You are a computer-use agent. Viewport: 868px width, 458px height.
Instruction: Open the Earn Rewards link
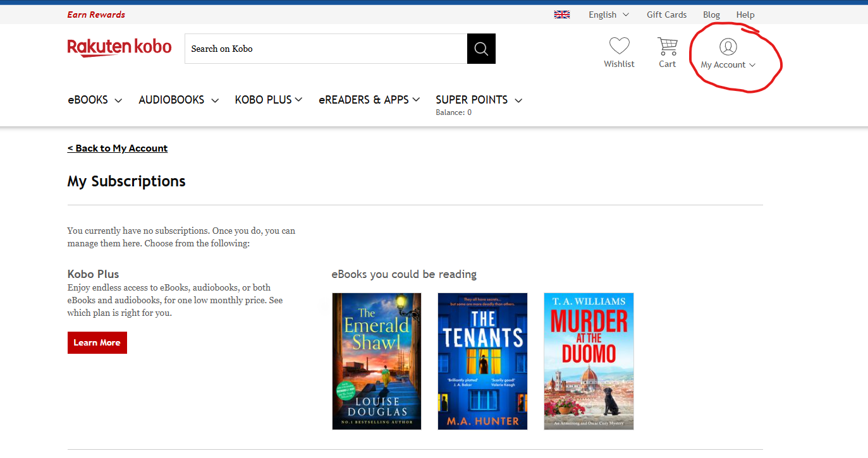pyautogui.click(x=95, y=14)
